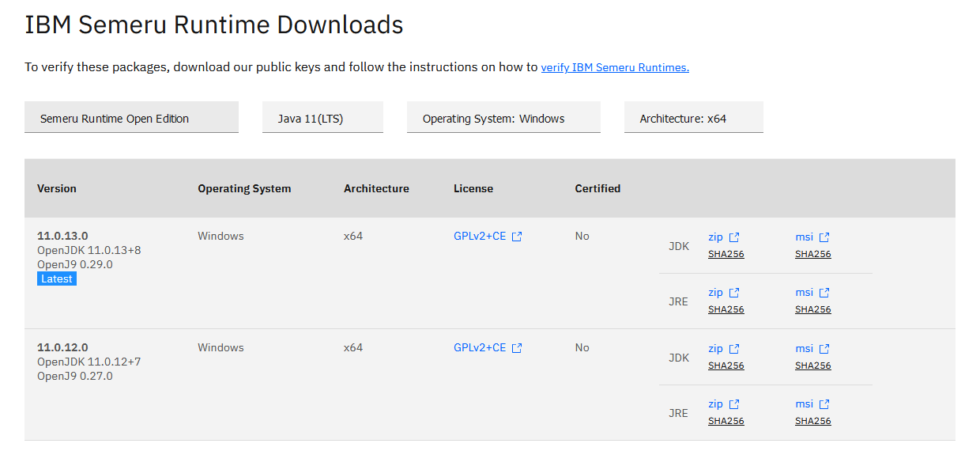The width and height of the screenshot is (980, 466).
Task: Click the external link icon next to JDK msi for 11.0.13.0
Action: 824,236
